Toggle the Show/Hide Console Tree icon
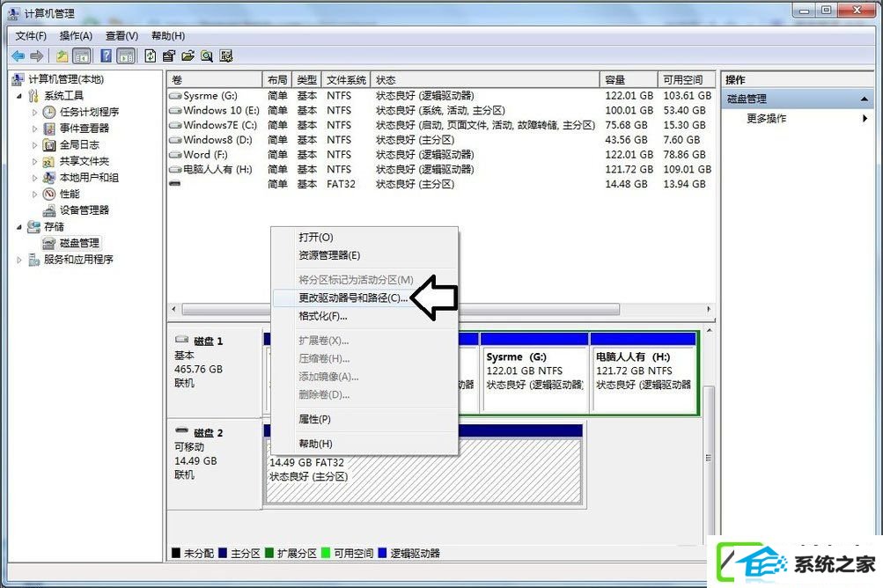The width and height of the screenshot is (883, 588). click(82, 55)
